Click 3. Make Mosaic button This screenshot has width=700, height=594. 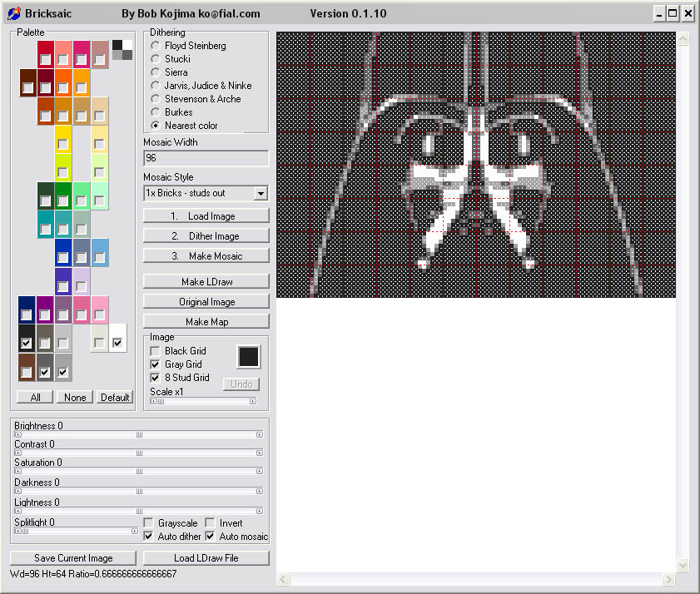tap(206, 255)
